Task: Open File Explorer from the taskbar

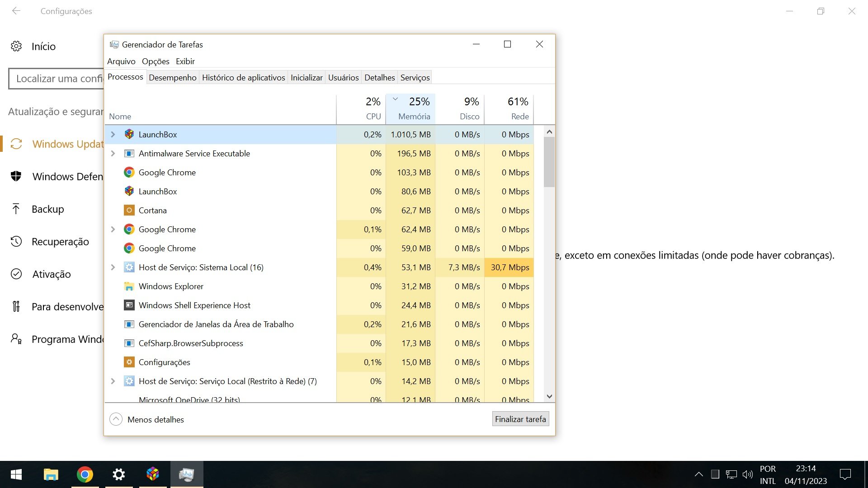Action: click(51, 474)
